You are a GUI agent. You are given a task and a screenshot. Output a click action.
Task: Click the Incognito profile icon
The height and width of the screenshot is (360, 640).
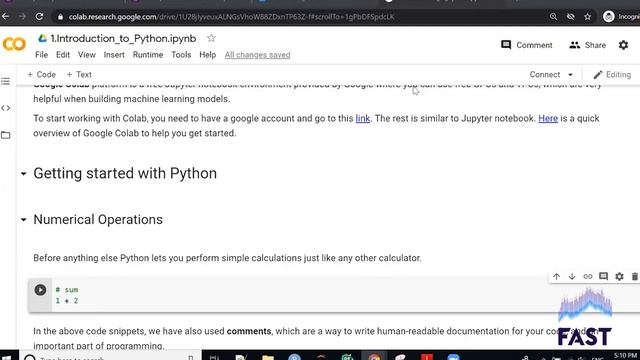(x=609, y=17)
